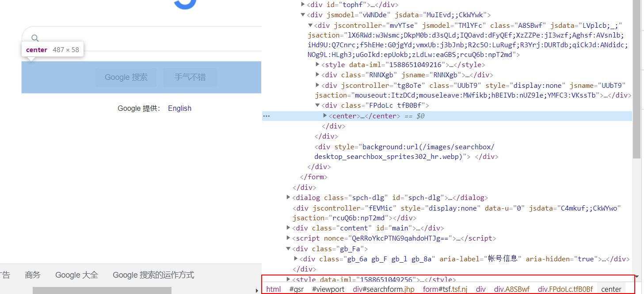Collapse the div class="gb_Fa" node
644x294 pixels.
pyautogui.click(x=289, y=249)
